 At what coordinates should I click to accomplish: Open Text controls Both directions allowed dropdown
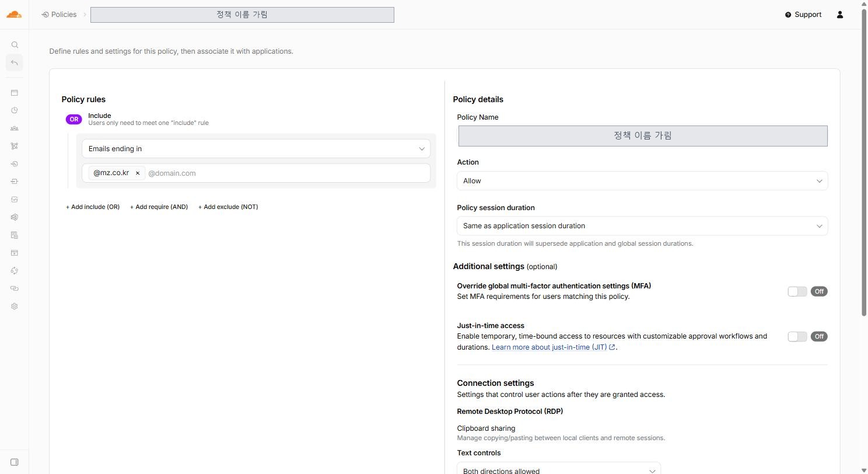pyautogui.click(x=559, y=469)
